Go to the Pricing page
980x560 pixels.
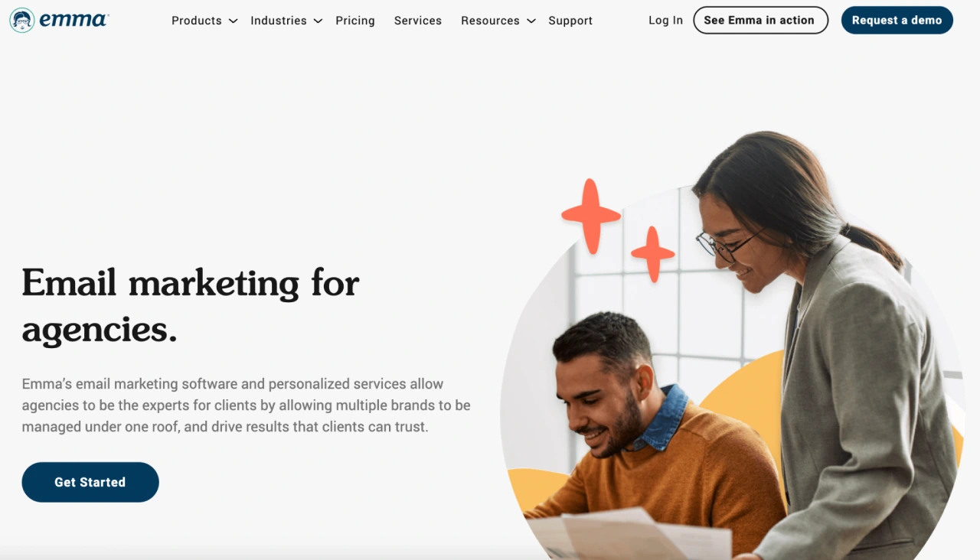tap(355, 21)
